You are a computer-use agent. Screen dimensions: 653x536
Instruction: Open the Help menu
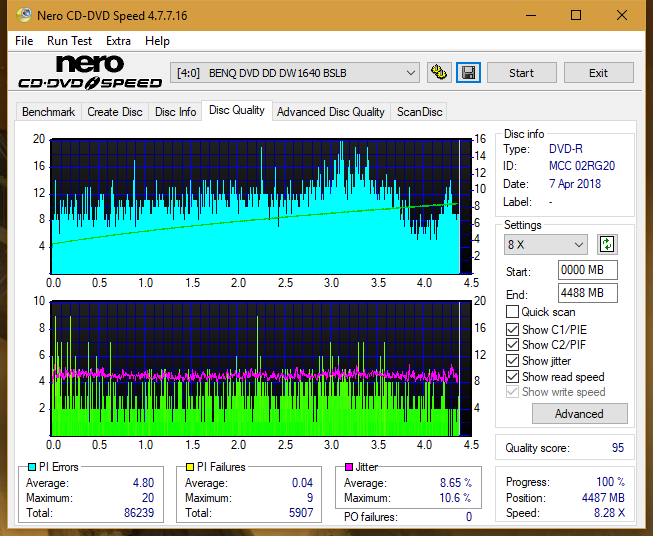click(157, 41)
